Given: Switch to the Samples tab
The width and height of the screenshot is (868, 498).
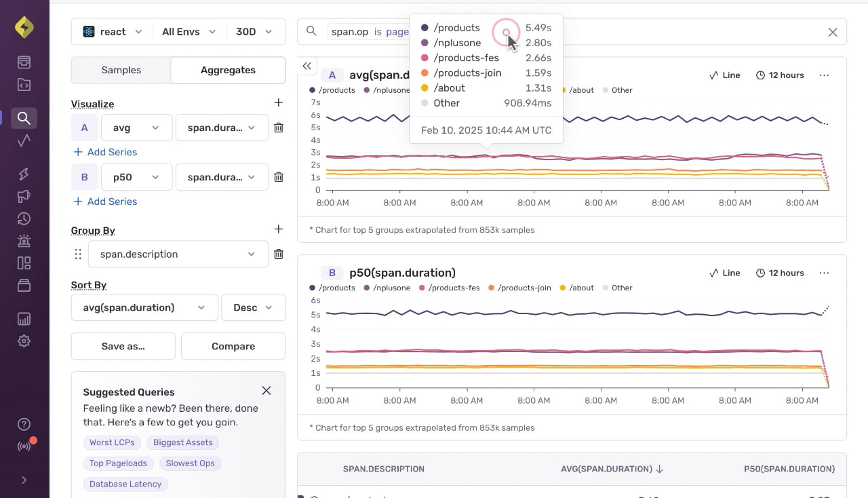Looking at the screenshot, I should click(121, 70).
